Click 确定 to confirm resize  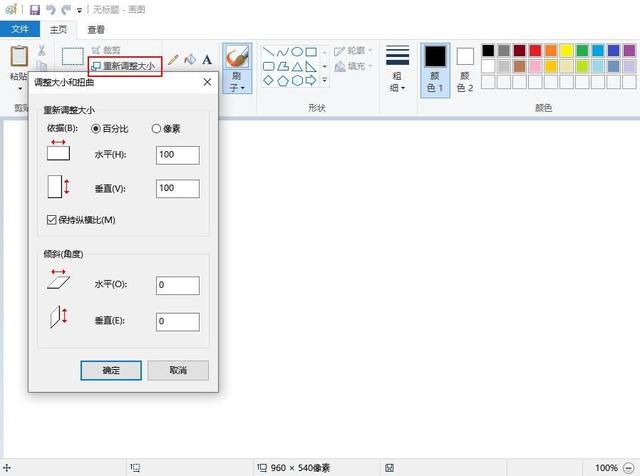click(x=111, y=370)
